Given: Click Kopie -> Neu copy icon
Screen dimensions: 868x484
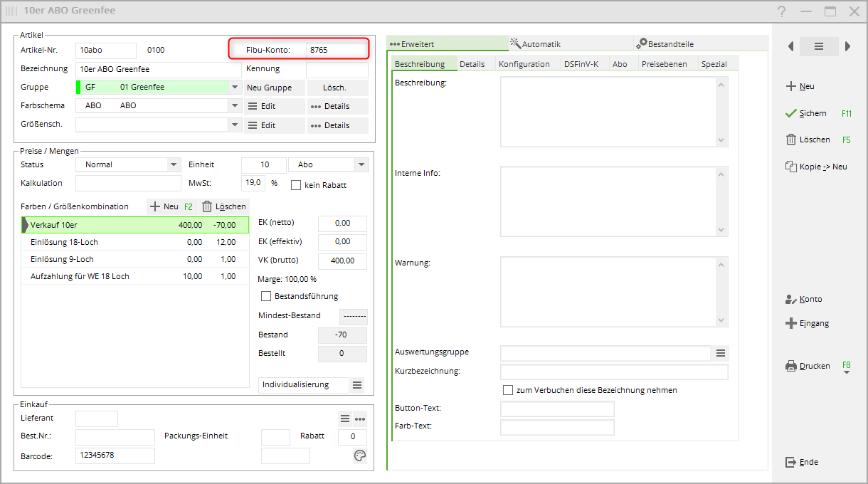Looking at the screenshot, I should coord(790,167).
